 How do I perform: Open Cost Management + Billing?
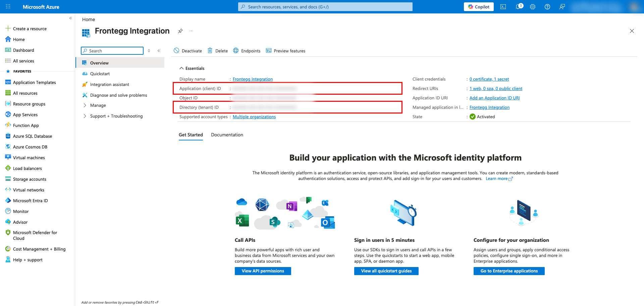(39, 249)
